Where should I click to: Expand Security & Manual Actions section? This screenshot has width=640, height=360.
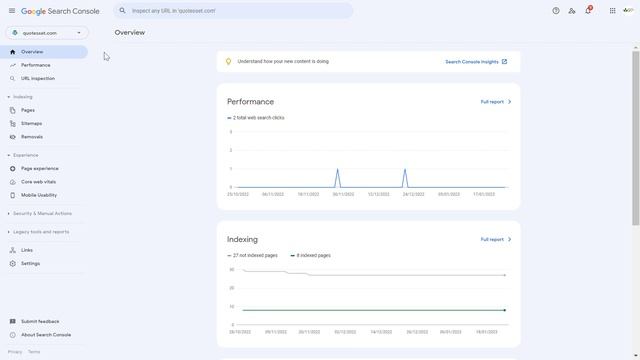(40, 213)
